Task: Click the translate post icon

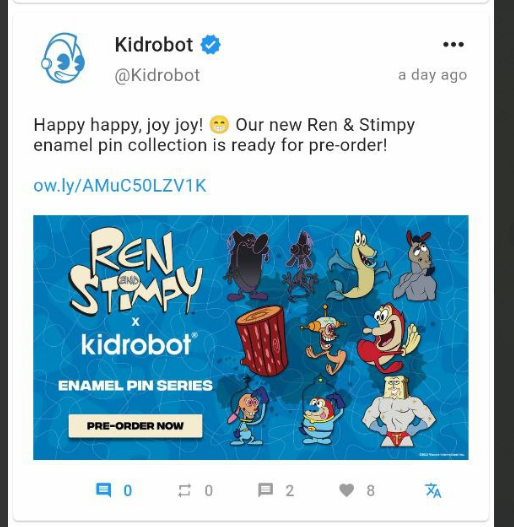Action: point(433,490)
